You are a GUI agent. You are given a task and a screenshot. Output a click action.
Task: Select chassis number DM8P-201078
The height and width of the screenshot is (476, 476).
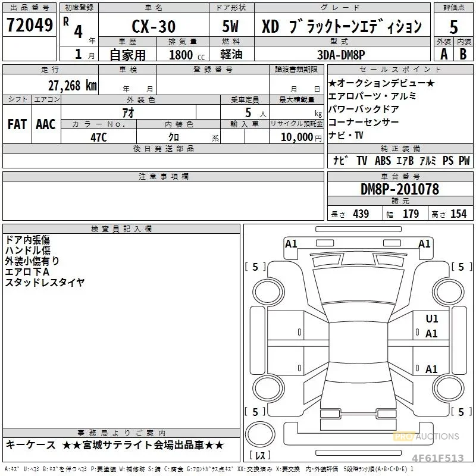[399, 189]
